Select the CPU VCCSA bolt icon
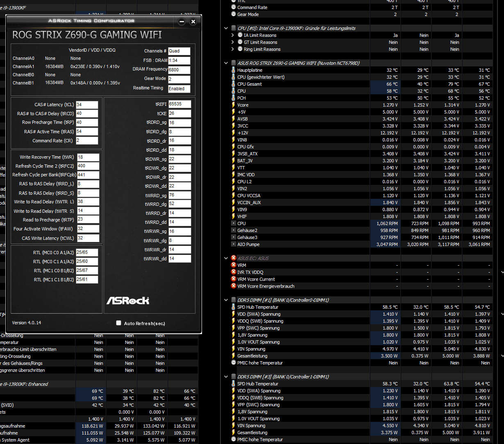Viewport: 504px width, 444px height. point(234,196)
